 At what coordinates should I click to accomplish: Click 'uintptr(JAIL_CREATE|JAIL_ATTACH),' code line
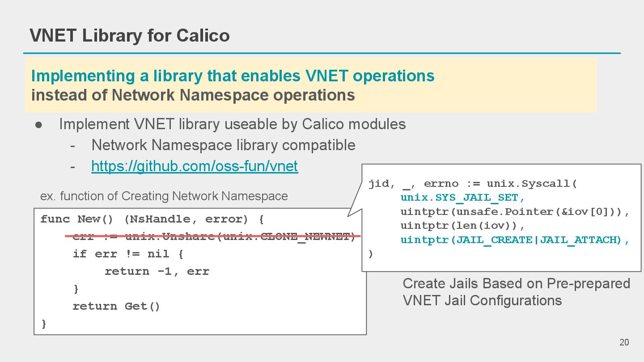point(515,240)
